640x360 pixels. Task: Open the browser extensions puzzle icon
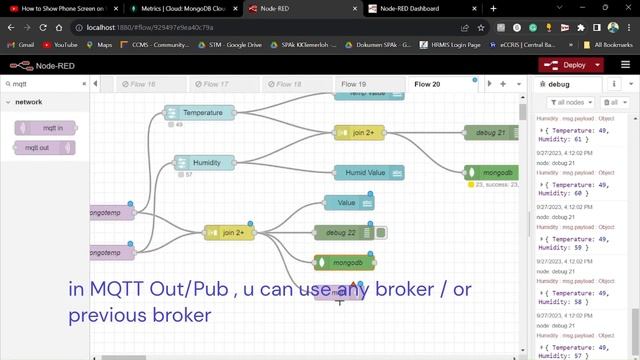click(x=581, y=27)
